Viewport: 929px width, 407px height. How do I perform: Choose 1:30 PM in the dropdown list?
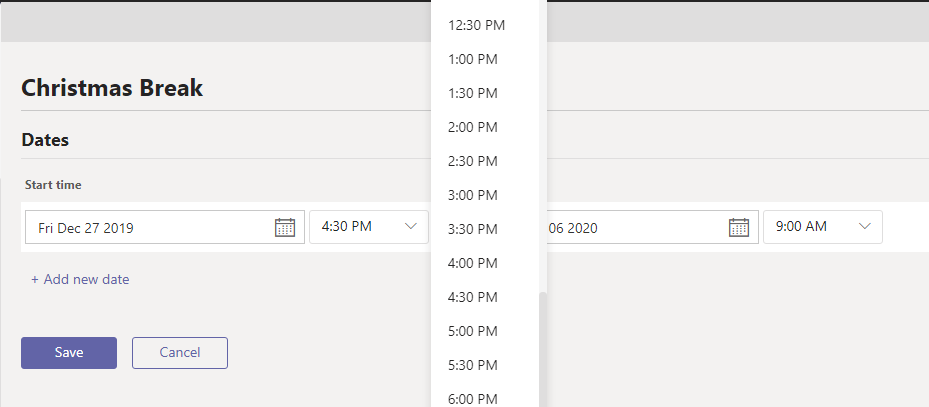click(x=473, y=93)
